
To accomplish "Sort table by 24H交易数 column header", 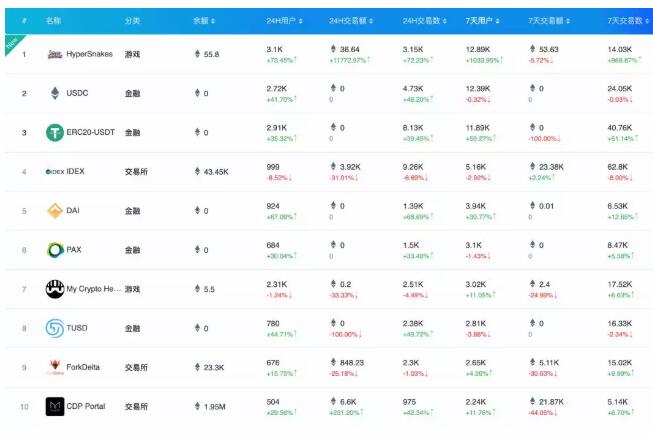I will pos(424,20).
